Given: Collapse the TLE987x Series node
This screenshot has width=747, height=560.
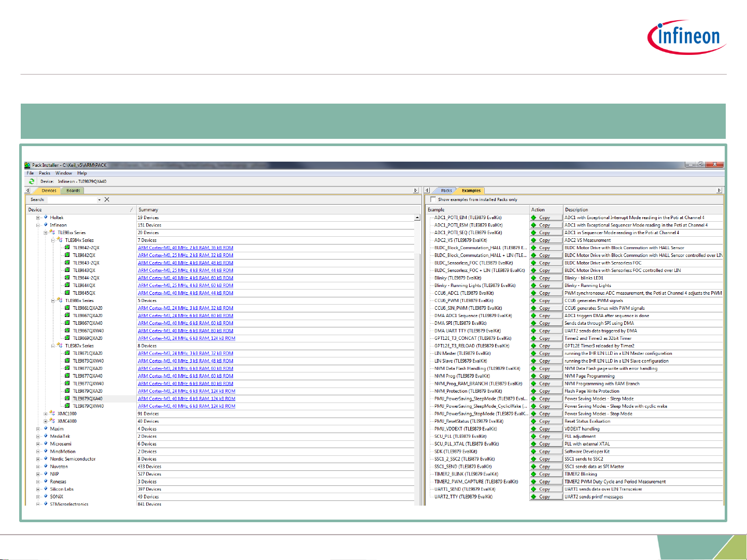Looking at the screenshot, I should coord(53,346).
